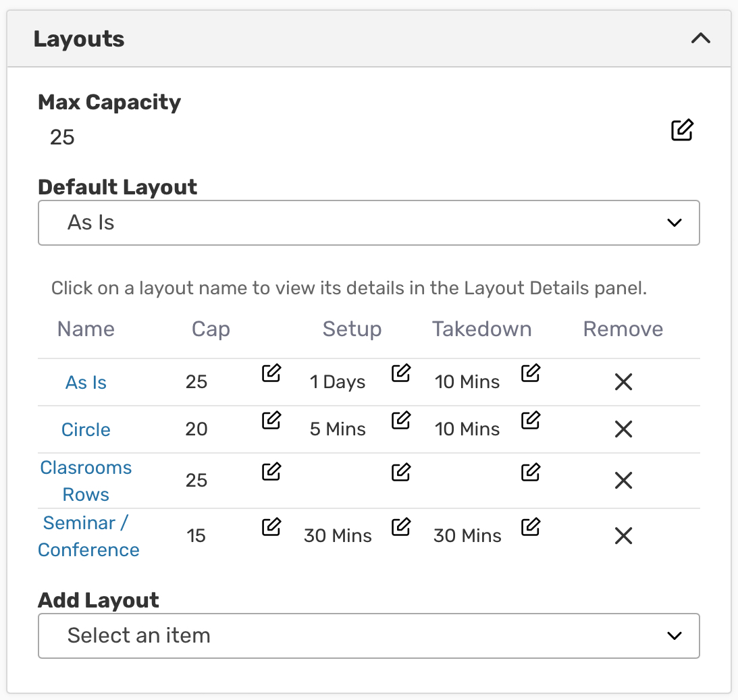738x700 pixels.
Task: Collapse the Layouts panel
Action: [701, 38]
